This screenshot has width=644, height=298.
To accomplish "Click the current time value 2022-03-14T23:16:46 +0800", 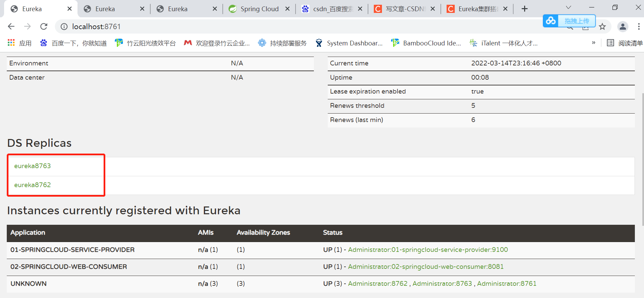I will [x=516, y=63].
